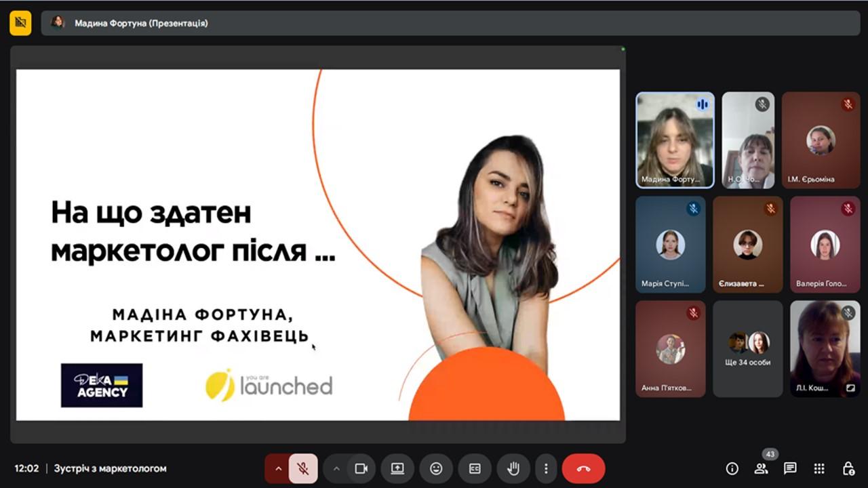868x488 pixels.
Task: Leave the call with red hang-up button
Action: click(x=583, y=468)
